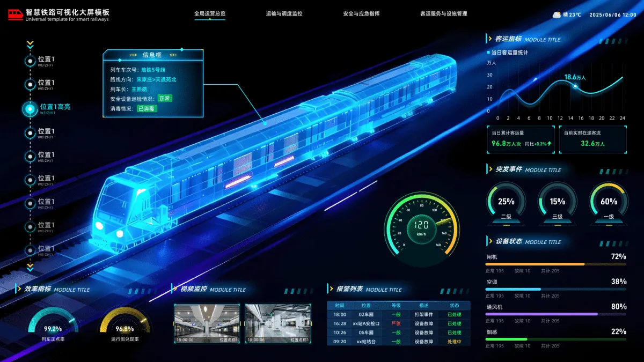Select the topmost 位置1 timeline node
The width and height of the screenshot is (644, 362).
pyautogui.click(x=30, y=61)
